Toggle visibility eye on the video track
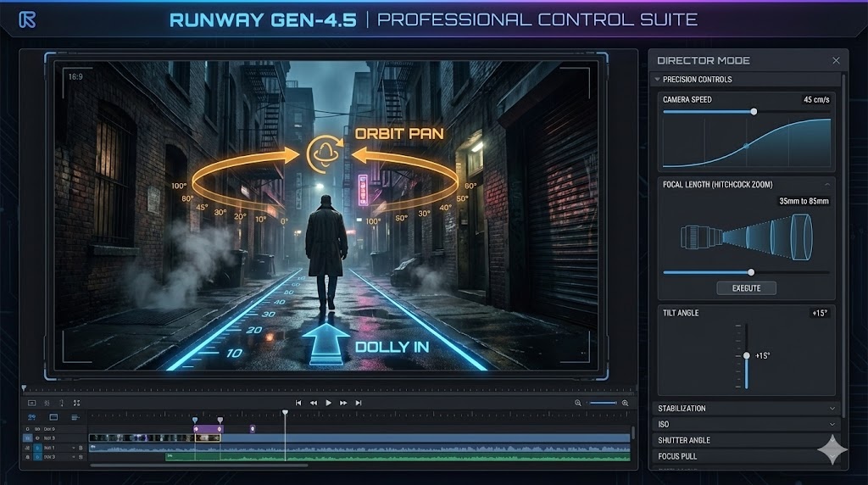The height and width of the screenshot is (485, 868). 37,438
